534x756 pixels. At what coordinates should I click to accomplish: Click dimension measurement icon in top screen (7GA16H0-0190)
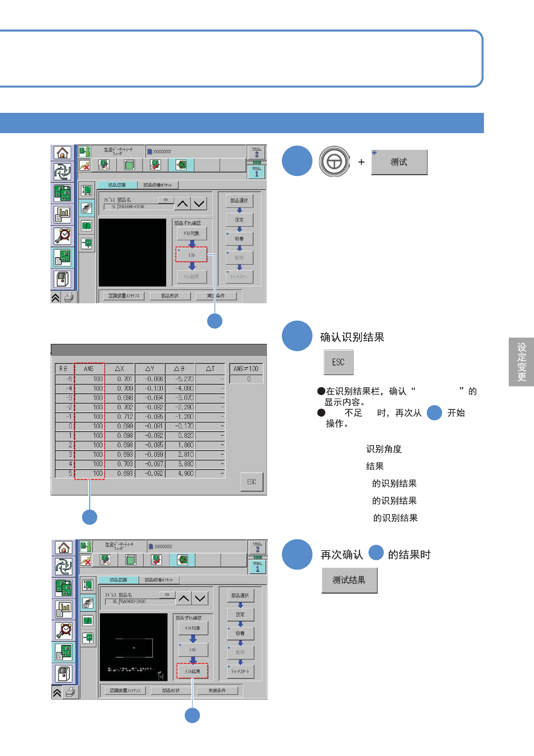click(87, 190)
